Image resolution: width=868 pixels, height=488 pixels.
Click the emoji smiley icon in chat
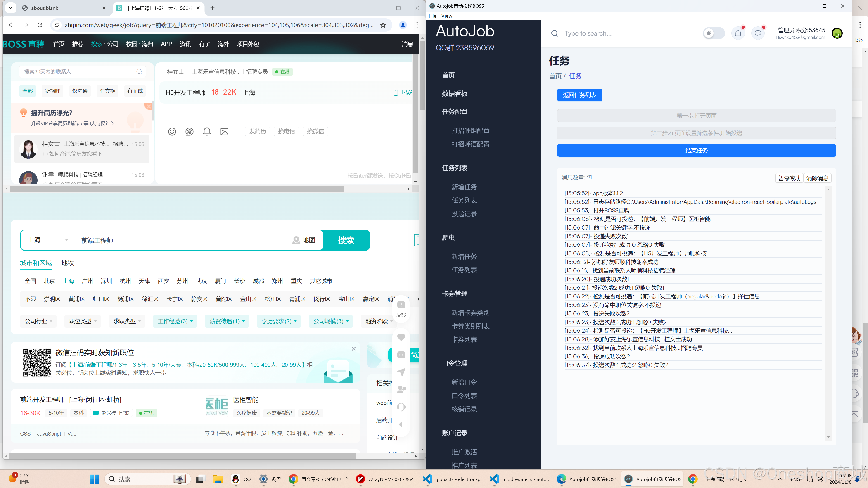tap(172, 131)
